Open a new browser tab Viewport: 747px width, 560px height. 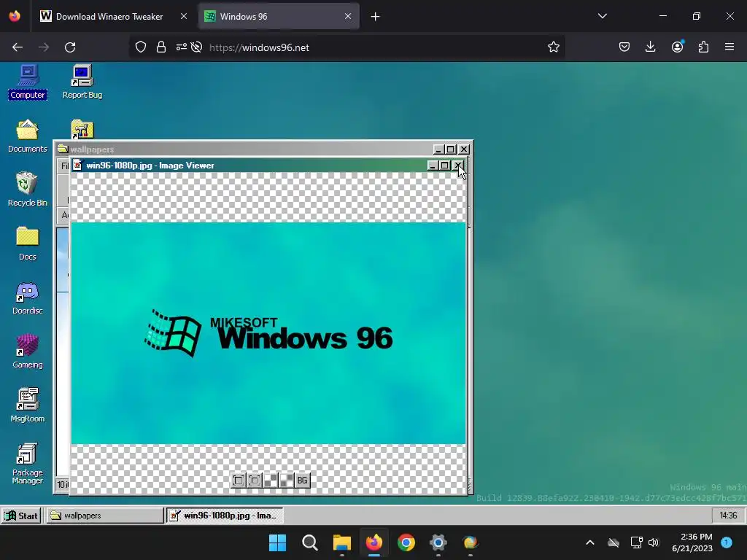point(376,17)
